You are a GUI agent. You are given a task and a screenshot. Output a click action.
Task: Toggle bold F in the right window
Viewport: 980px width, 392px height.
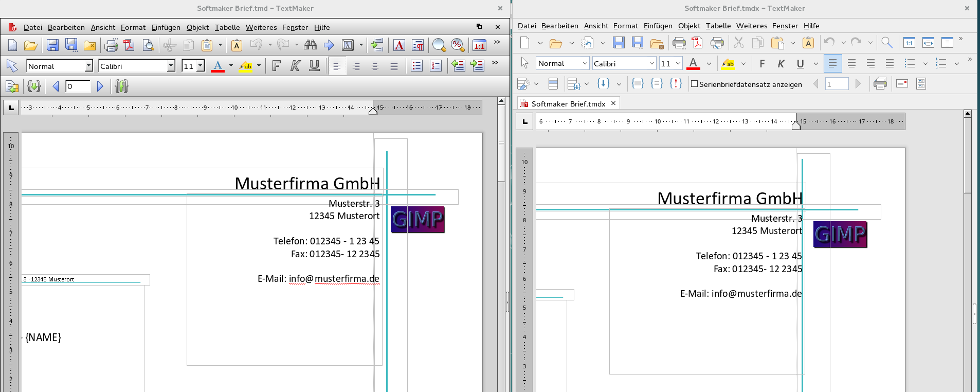[762, 63]
